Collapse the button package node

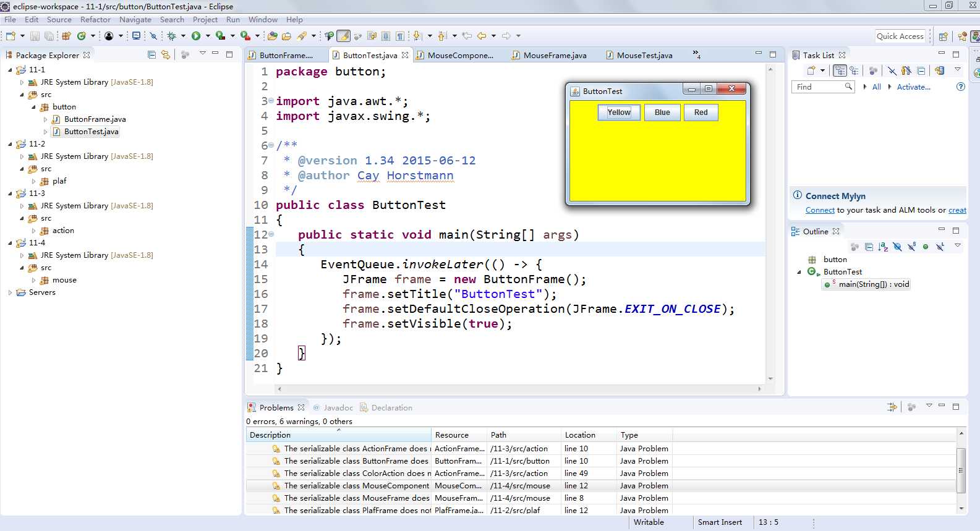pyautogui.click(x=34, y=107)
